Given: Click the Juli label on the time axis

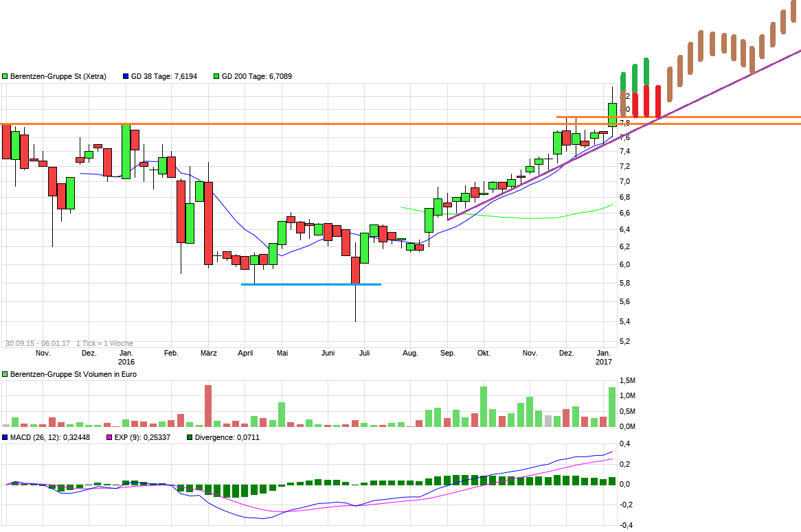Looking at the screenshot, I should coord(365,354).
